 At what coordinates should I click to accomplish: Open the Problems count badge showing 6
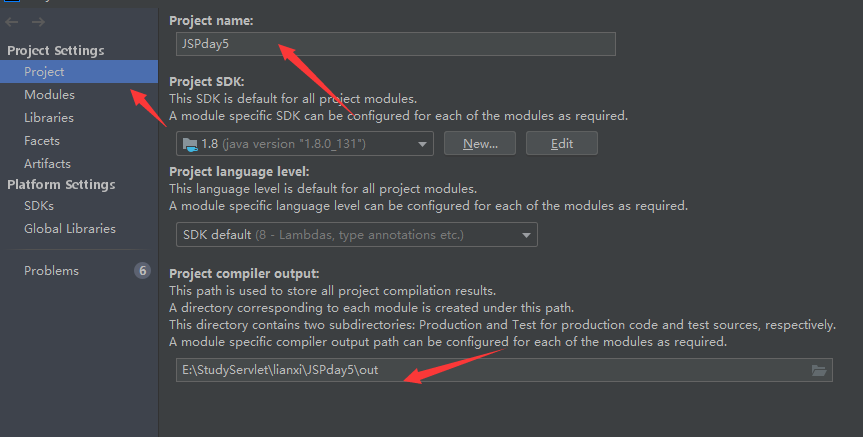click(x=143, y=270)
